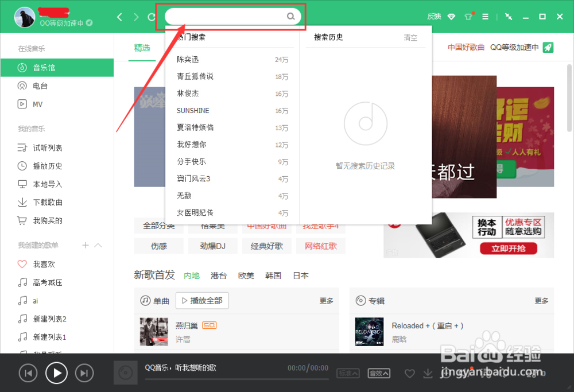Open the 反馈 feedback link
Image resolution: width=574 pixels, height=392 pixels.
click(434, 17)
